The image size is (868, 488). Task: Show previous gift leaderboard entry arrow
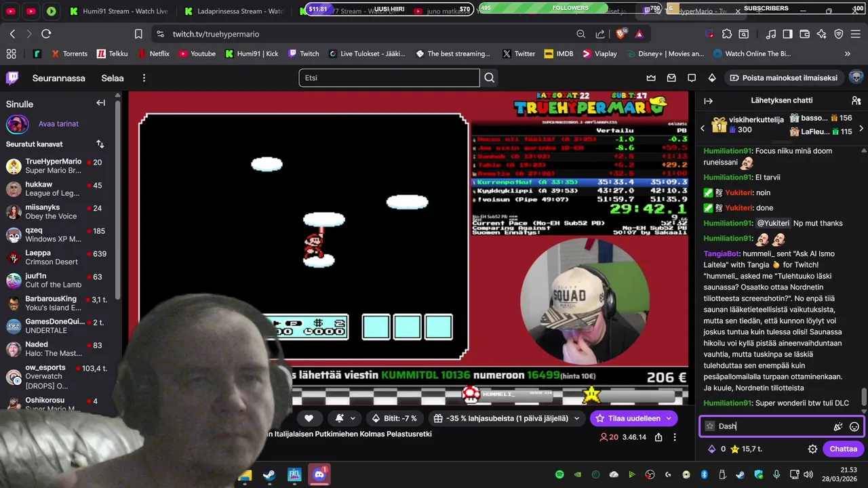point(702,128)
